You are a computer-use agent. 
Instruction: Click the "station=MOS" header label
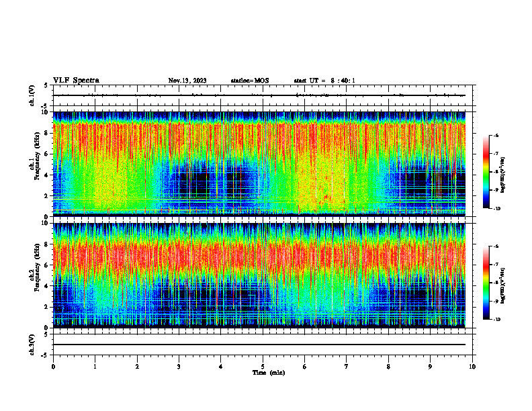(250, 81)
